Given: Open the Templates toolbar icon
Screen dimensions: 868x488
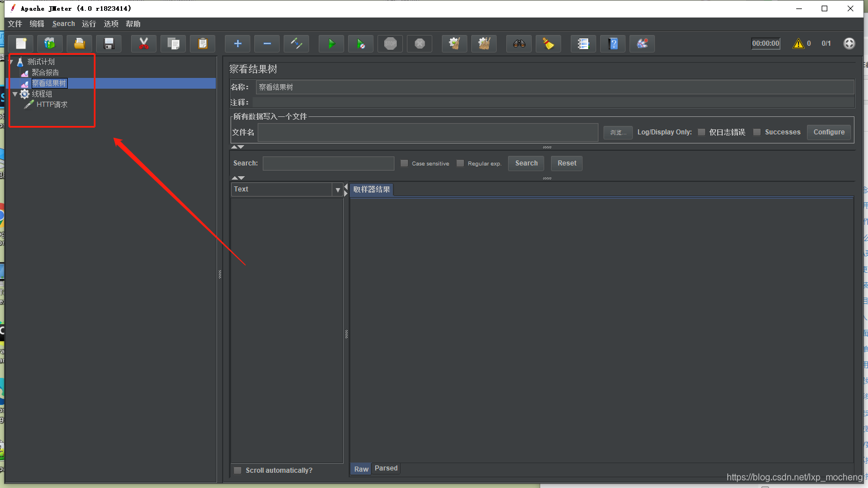Looking at the screenshot, I should (50, 43).
